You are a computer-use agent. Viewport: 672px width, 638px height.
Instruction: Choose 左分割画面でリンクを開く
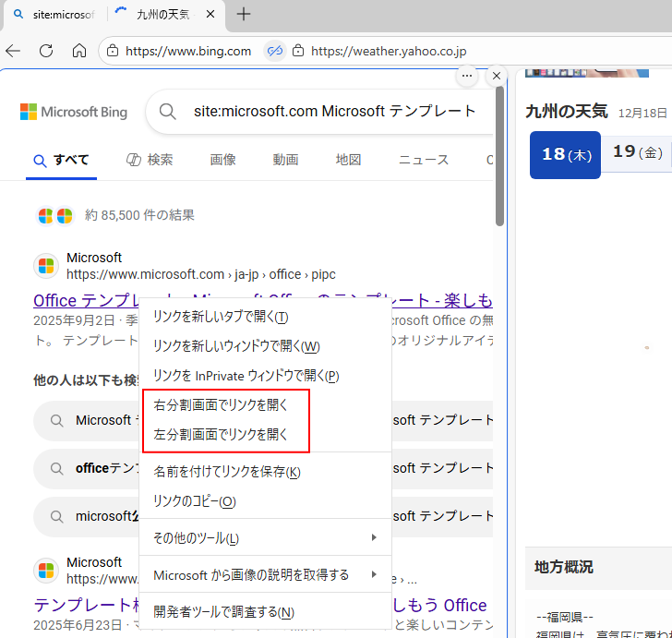pyautogui.click(x=265, y=435)
